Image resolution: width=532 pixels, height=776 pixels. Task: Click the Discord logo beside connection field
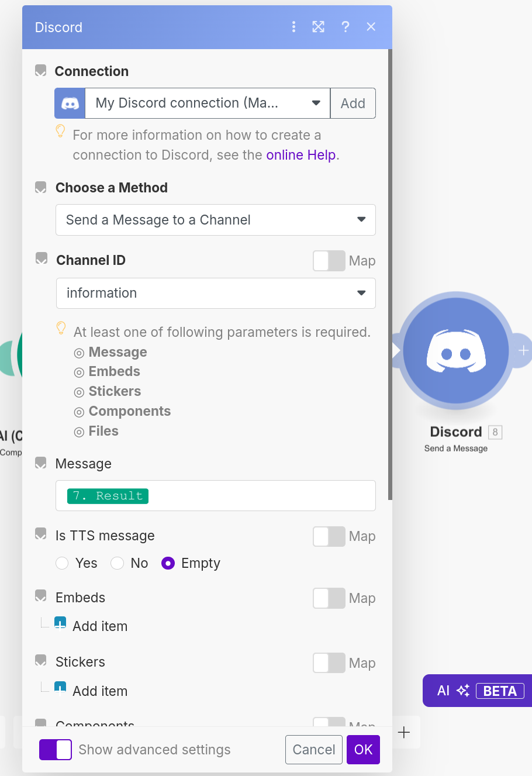point(70,104)
